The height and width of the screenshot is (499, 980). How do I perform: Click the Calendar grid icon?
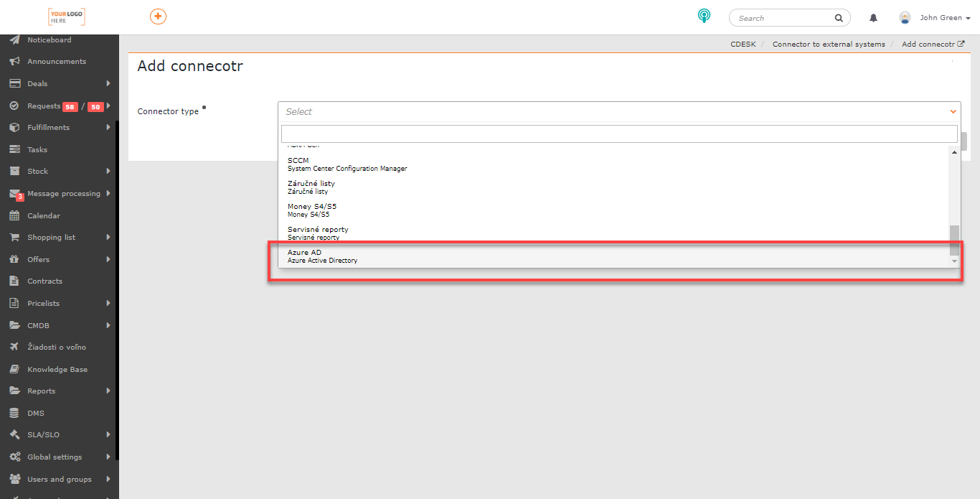[x=14, y=215]
